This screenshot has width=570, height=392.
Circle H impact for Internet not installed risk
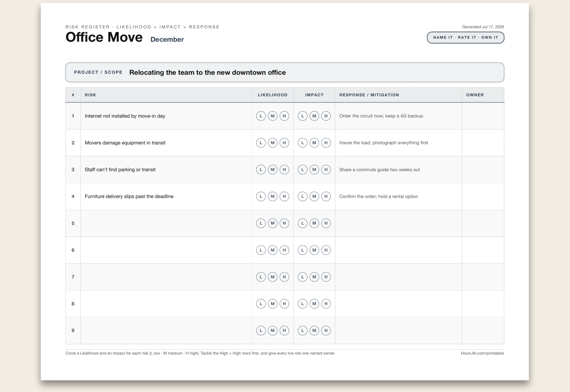pos(326,116)
